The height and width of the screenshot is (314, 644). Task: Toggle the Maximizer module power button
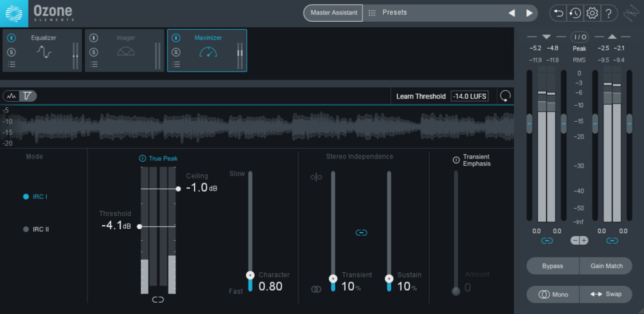tap(176, 38)
